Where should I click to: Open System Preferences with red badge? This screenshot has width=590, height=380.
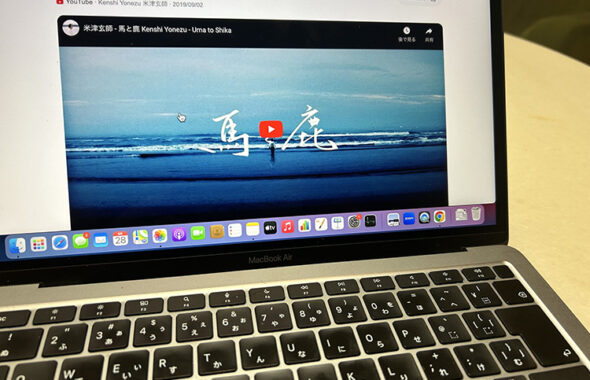click(354, 222)
